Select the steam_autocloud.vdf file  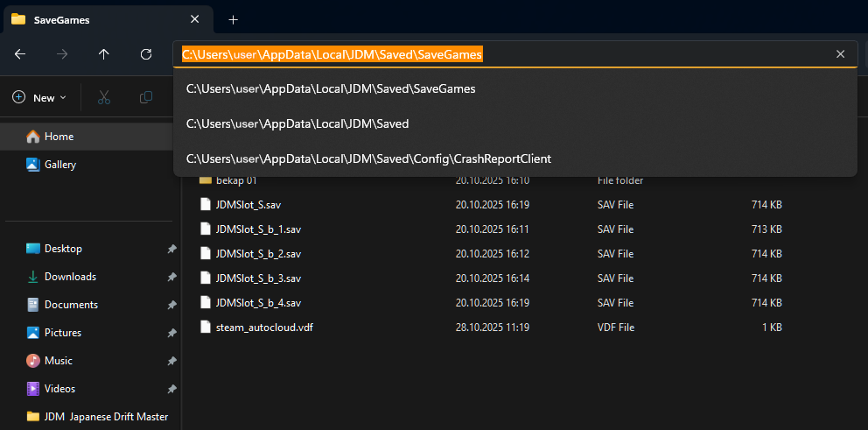[x=263, y=328]
